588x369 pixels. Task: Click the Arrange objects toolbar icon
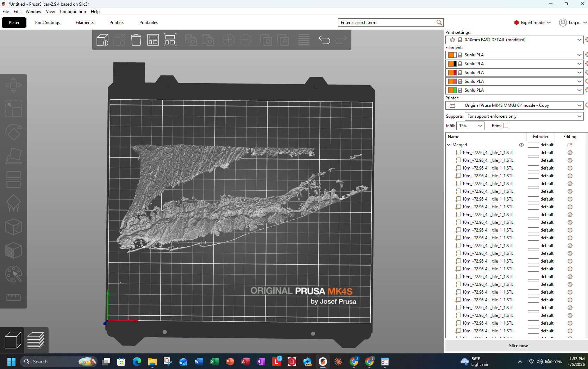(x=153, y=40)
